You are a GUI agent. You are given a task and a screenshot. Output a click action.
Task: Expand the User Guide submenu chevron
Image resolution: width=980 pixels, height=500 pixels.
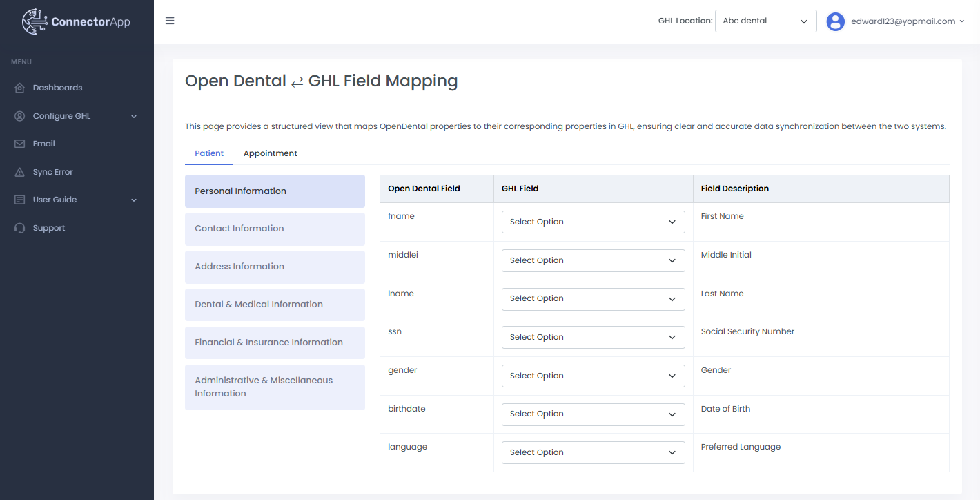134,200
